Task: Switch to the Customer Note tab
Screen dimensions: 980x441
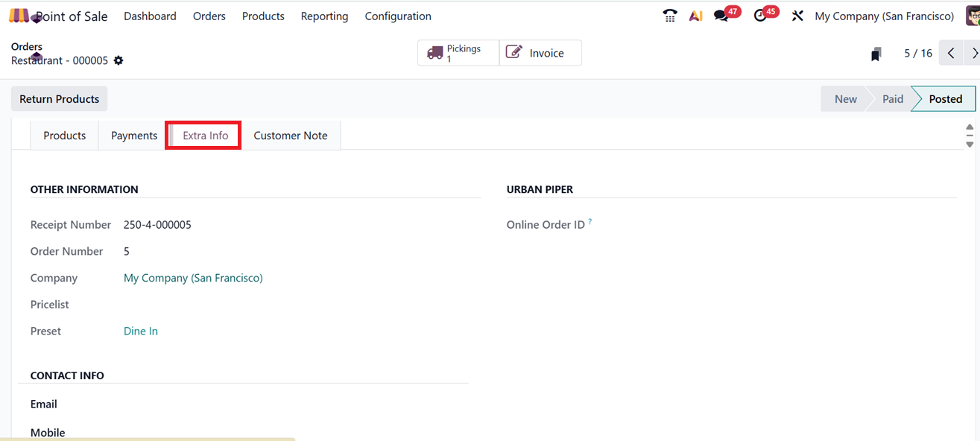Action: [x=290, y=136]
